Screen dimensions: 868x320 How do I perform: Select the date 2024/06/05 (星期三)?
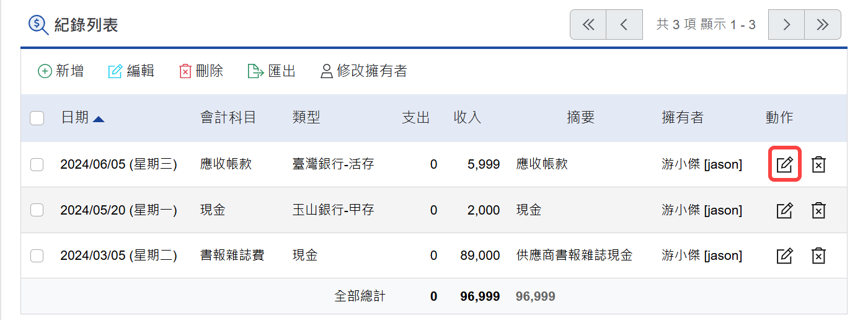pyautogui.click(x=119, y=164)
